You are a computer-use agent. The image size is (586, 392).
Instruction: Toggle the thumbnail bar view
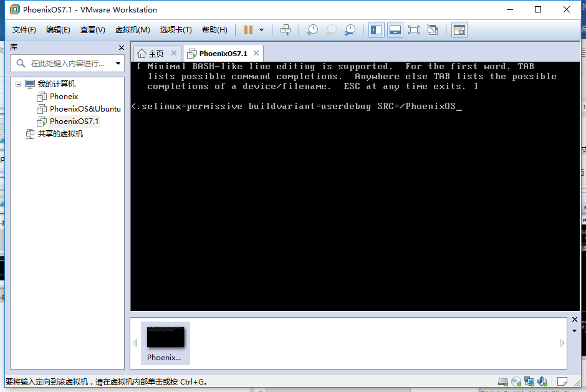click(x=395, y=30)
